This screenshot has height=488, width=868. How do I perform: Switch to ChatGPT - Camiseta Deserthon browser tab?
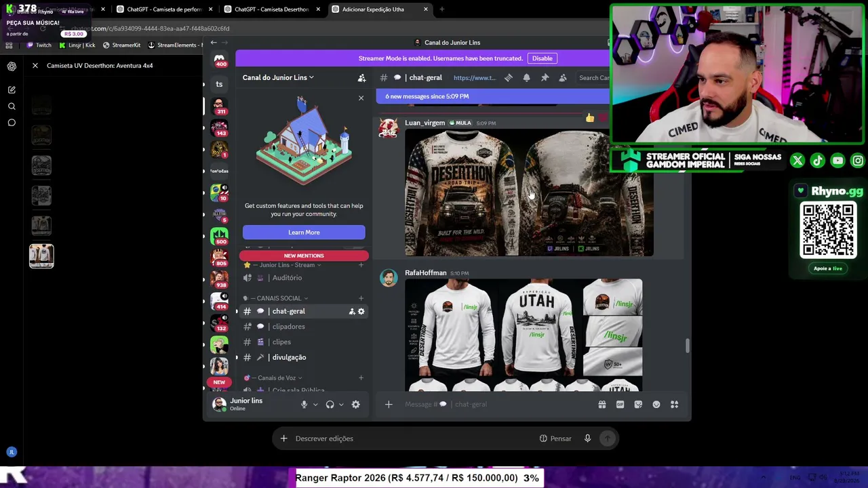pyautogui.click(x=271, y=9)
